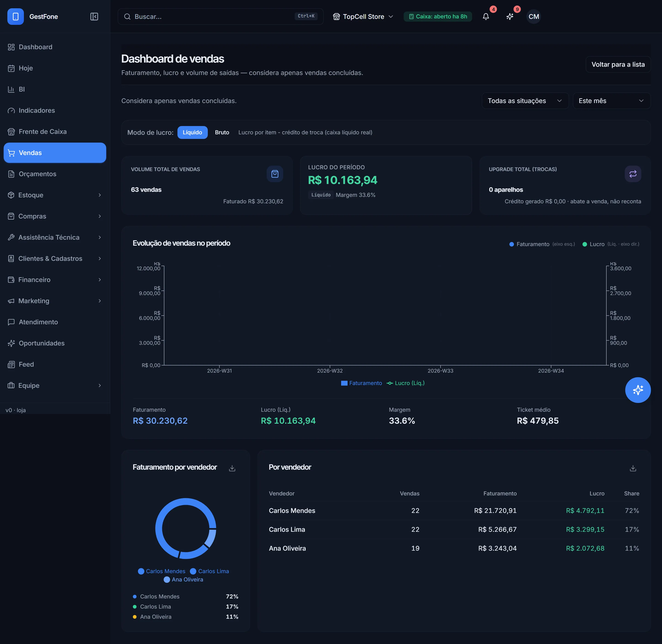Click Ana Oliveira profit R$ 2.072,68
This screenshot has height=644, width=662.
point(585,548)
